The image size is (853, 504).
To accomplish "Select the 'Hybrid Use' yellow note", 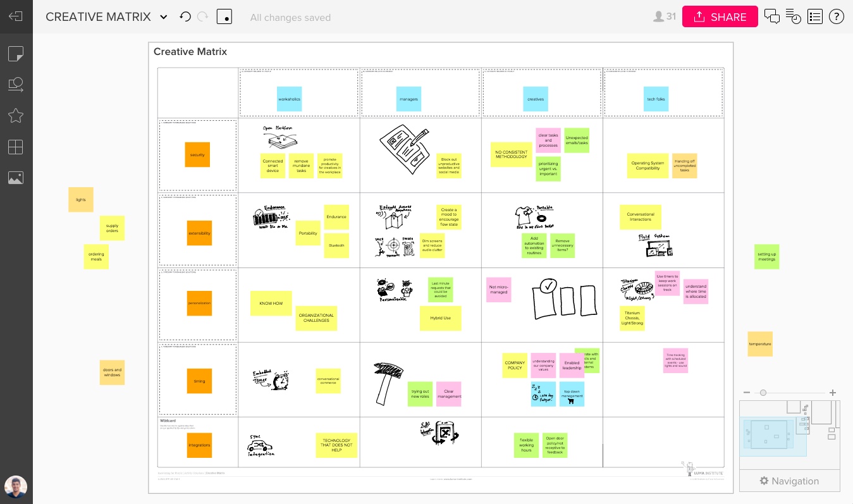I will pyautogui.click(x=441, y=318).
